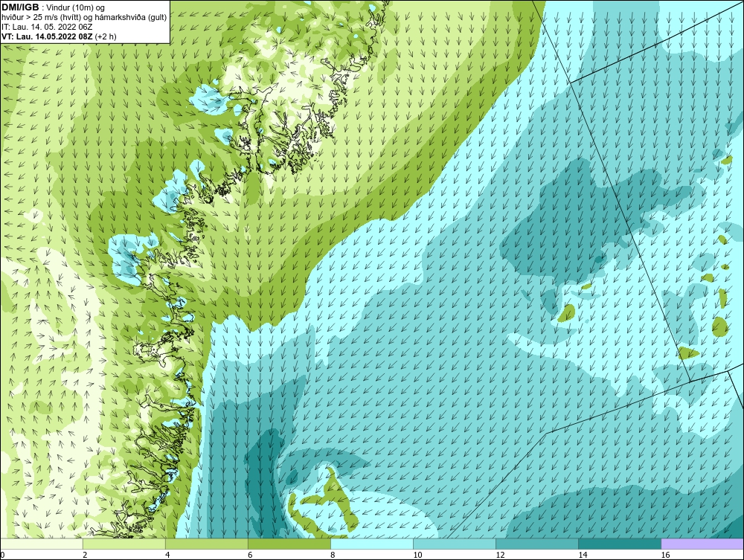Click the legend label '10'
Image resolution: width=744 pixels, height=560 pixels.
pos(417,555)
